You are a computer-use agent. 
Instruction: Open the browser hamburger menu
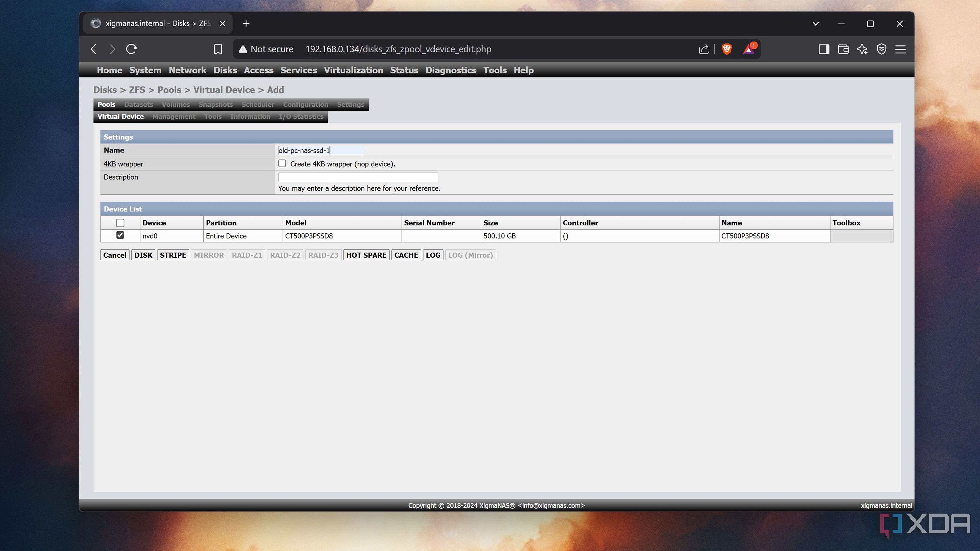(x=900, y=49)
